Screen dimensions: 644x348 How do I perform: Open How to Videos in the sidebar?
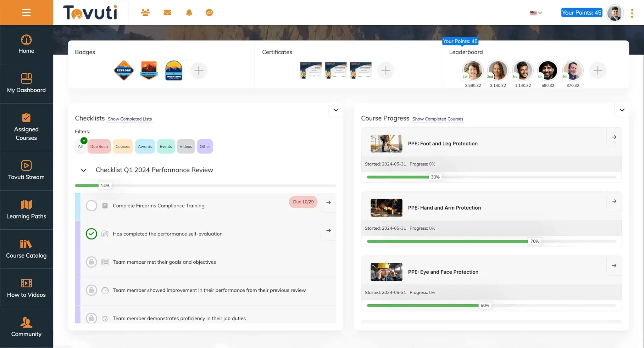[26, 288]
